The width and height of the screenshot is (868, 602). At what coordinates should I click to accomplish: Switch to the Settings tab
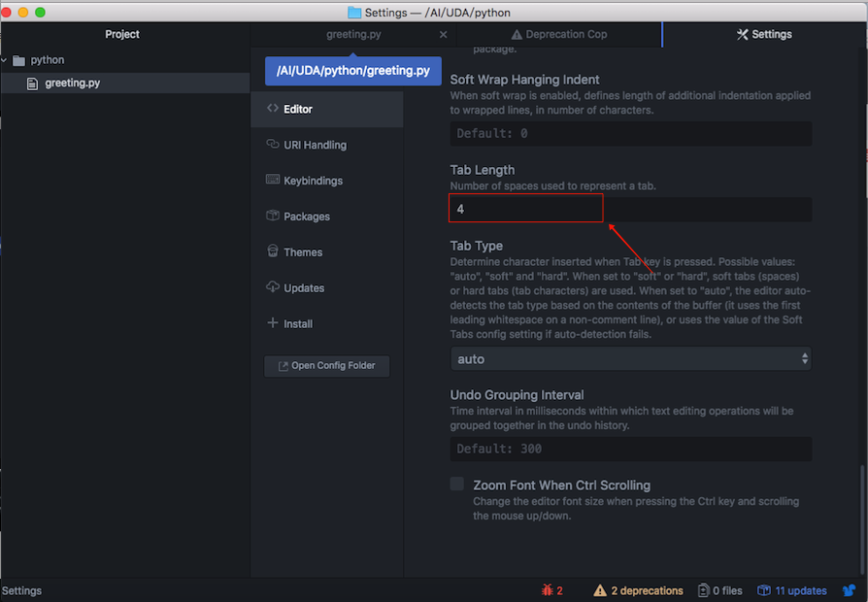coord(764,34)
